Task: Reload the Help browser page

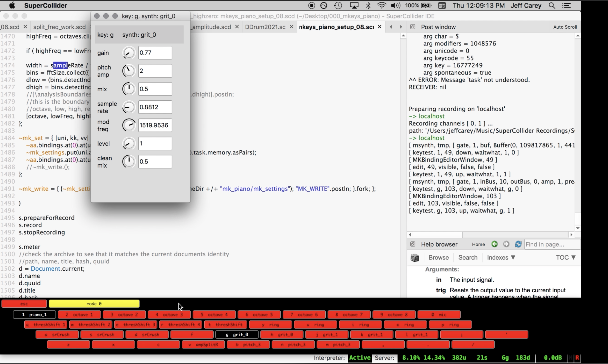Action: click(518, 244)
